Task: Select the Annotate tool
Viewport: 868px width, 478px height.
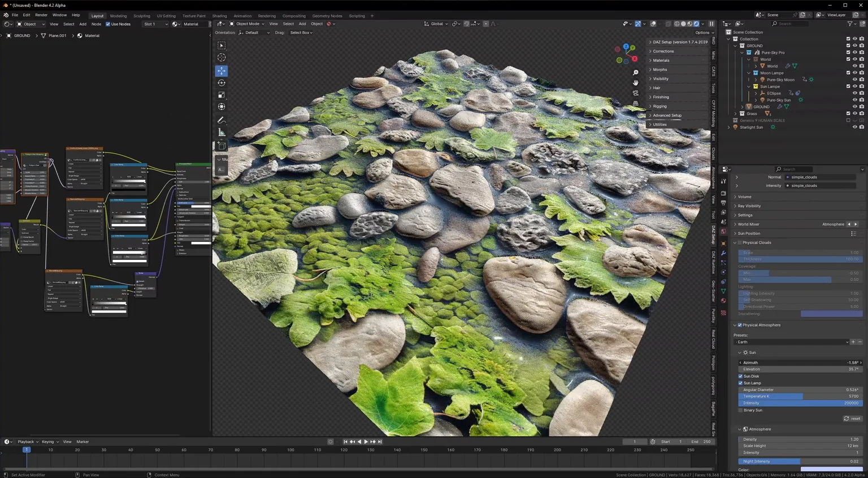Action: tap(222, 120)
